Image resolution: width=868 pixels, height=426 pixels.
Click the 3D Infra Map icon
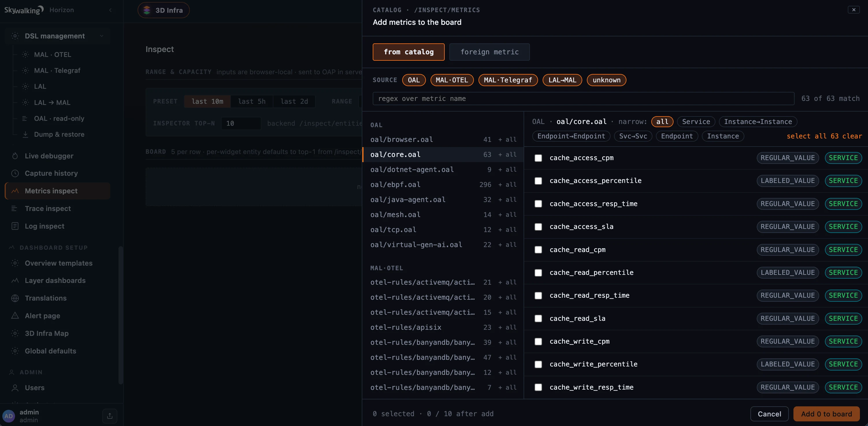click(15, 333)
